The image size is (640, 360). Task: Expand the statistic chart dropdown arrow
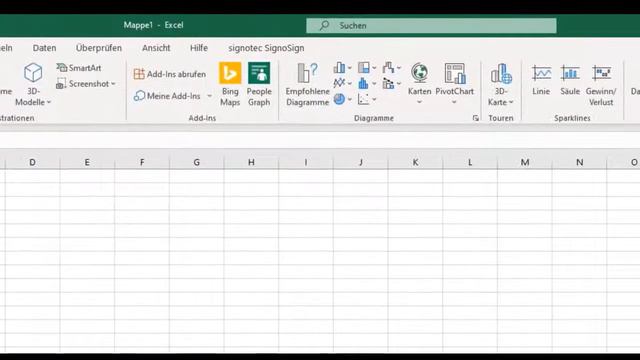(374, 84)
